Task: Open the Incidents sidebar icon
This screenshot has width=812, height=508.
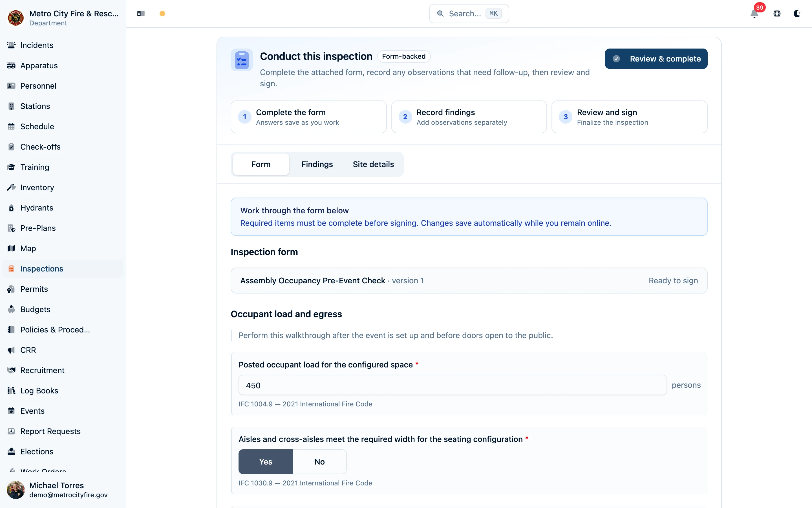Action: pyautogui.click(x=11, y=45)
